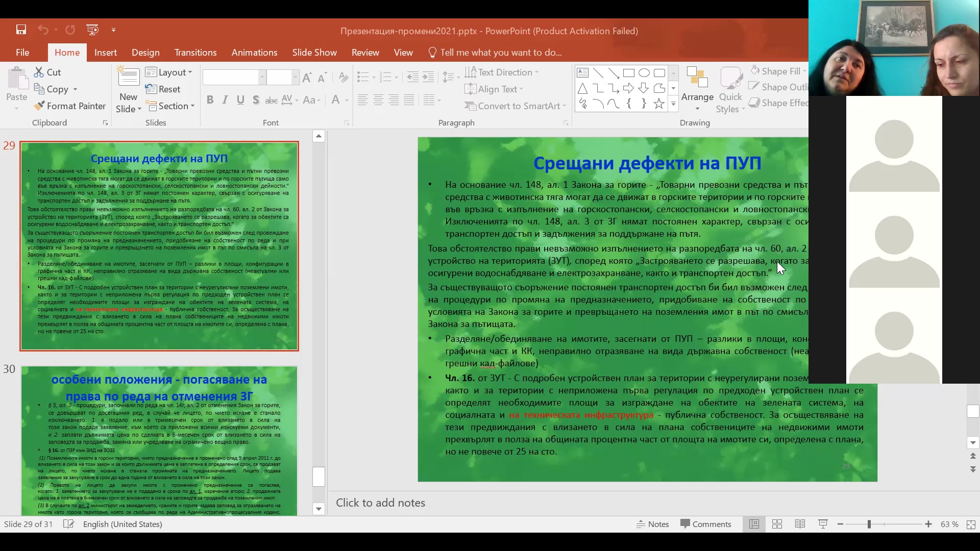
Task: Click Convert to SmartArt button
Action: tap(515, 106)
